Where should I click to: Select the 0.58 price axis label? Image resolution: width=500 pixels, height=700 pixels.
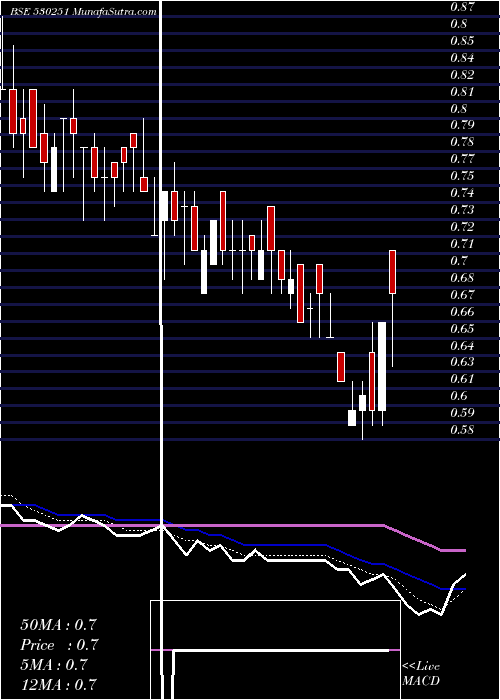(x=462, y=430)
